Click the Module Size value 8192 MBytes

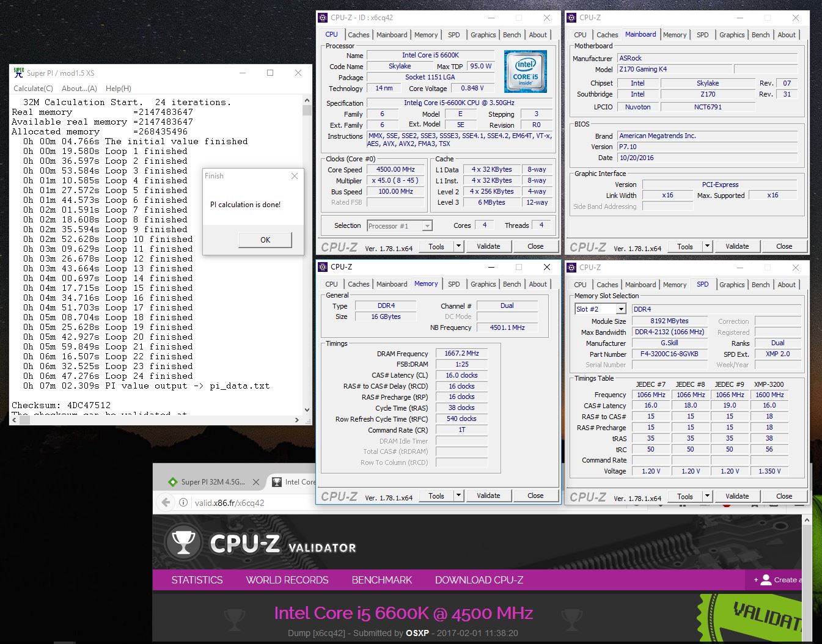[x=669, y=321]
